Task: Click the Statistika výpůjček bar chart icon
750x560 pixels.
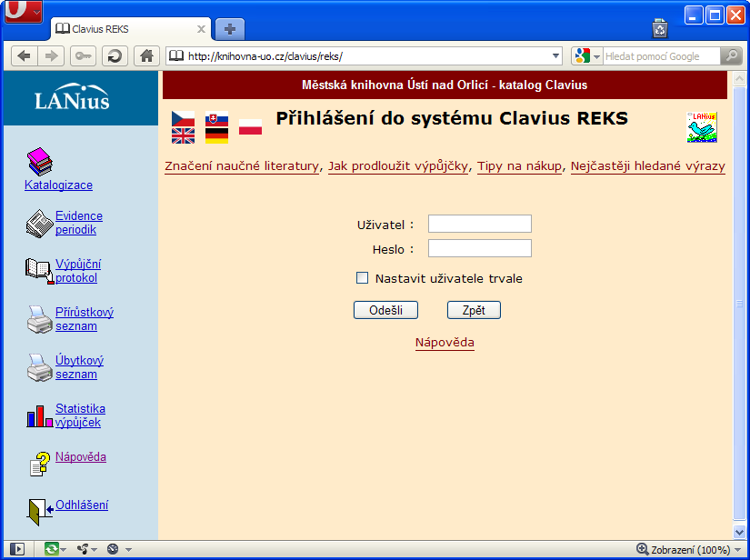Action: click(x=40, y=416)
